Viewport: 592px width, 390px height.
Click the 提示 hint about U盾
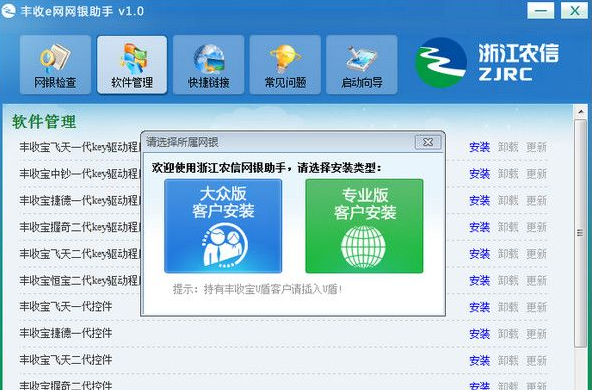point(257,290)
